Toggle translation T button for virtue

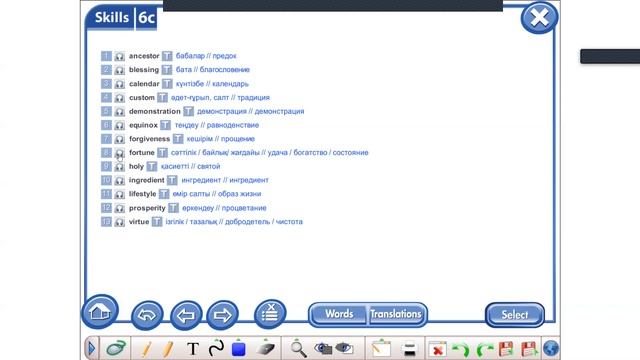157,222
